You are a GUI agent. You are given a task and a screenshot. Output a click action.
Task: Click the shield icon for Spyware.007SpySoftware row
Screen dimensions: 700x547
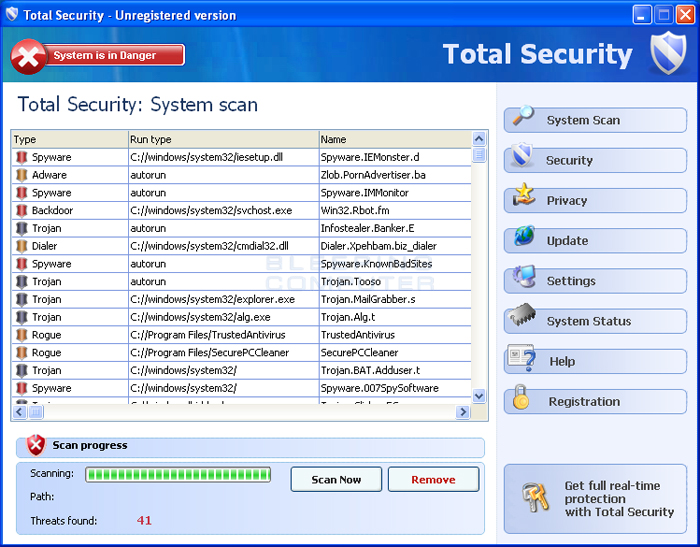21,388
